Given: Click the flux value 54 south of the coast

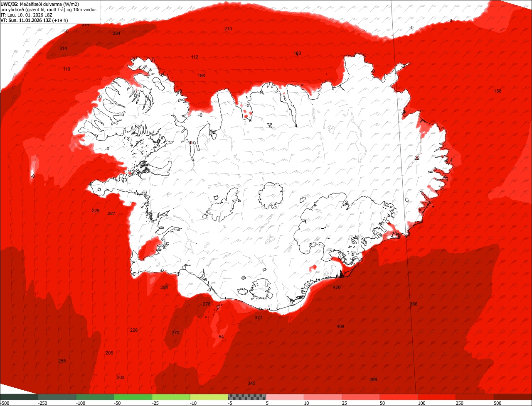Looking at the screenshot, I should pos(221,337).
